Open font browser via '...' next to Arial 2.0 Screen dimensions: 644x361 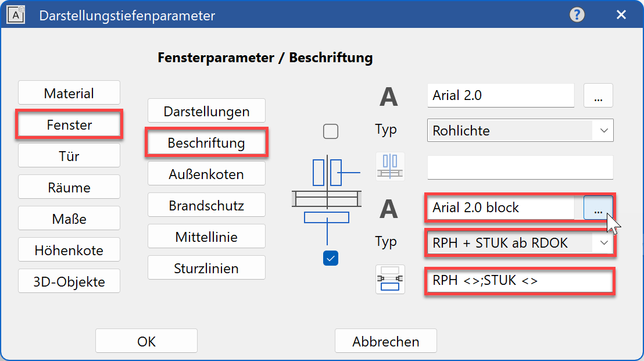click(598, 95)
